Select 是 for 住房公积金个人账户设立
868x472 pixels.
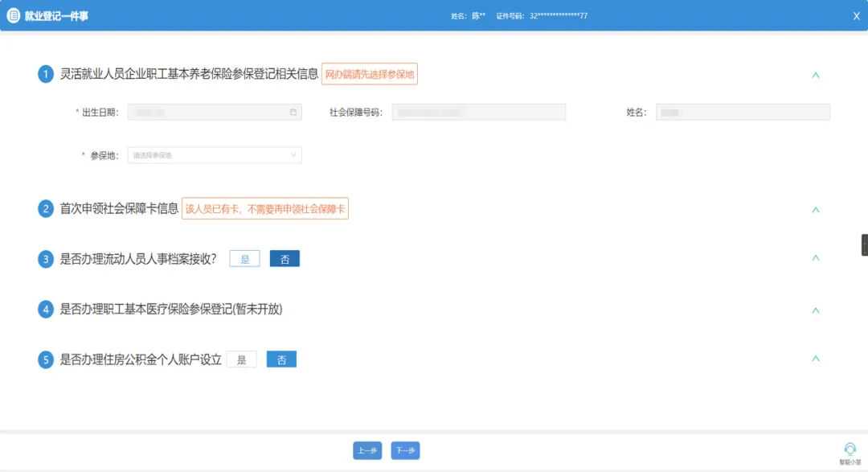click(x=241, y=359)
